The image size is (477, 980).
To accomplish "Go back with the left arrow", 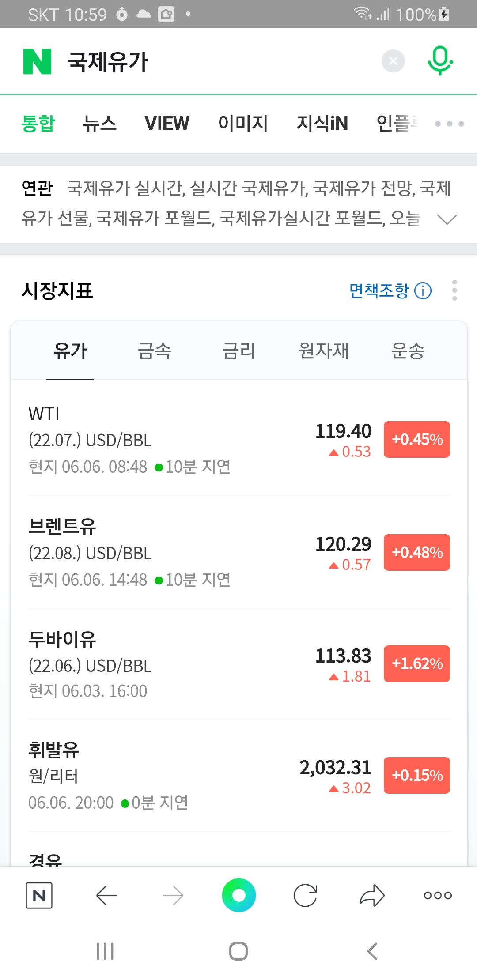I will pyautogui.click(x=106, y=895).
